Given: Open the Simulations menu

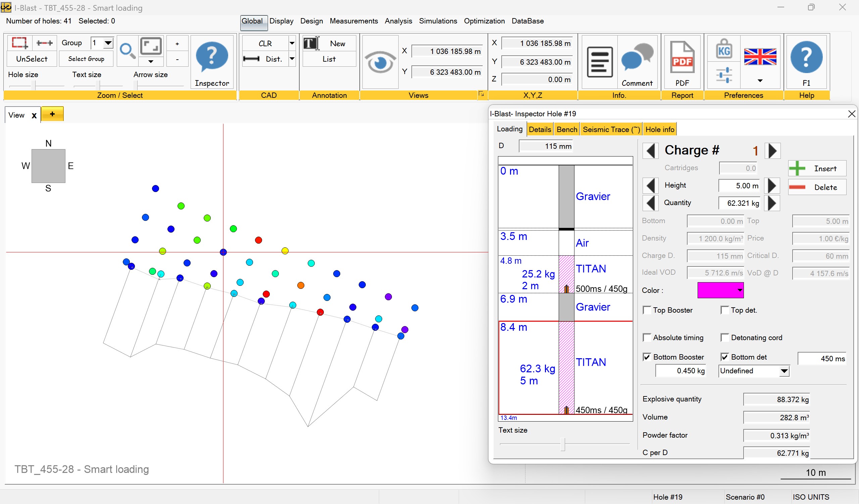Looking at the screenshot, I should coord(438,21).
